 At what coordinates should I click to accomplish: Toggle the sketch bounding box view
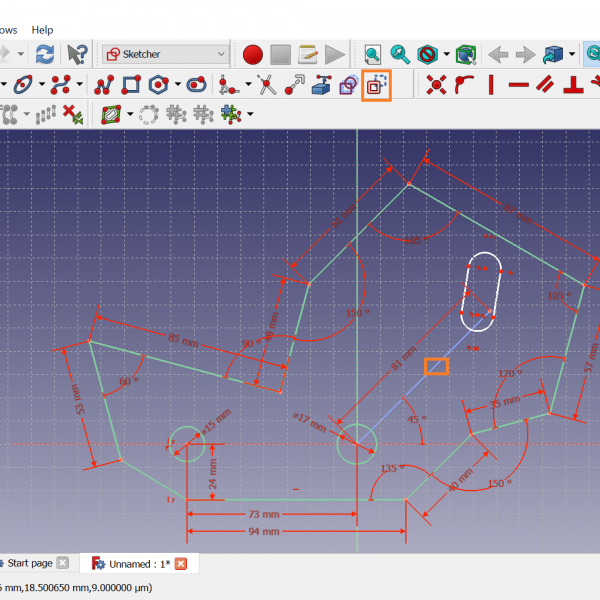click(x=466, y=54)
